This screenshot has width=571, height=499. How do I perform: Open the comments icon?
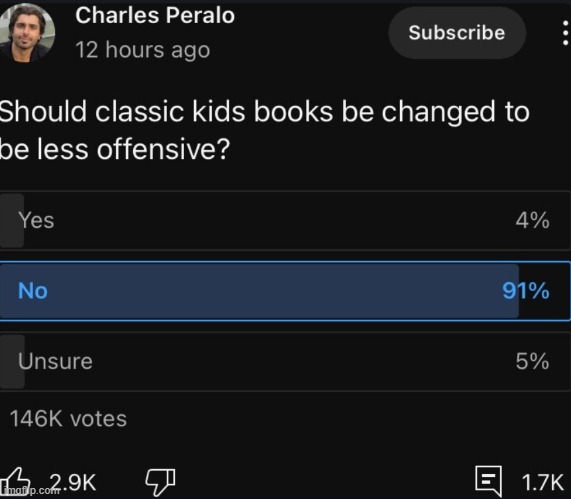(488, 481)
